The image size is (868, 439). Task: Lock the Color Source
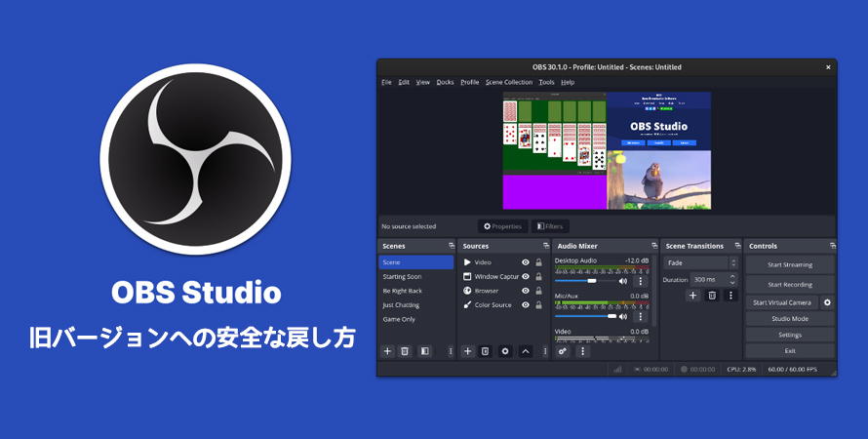click(538, 305)
